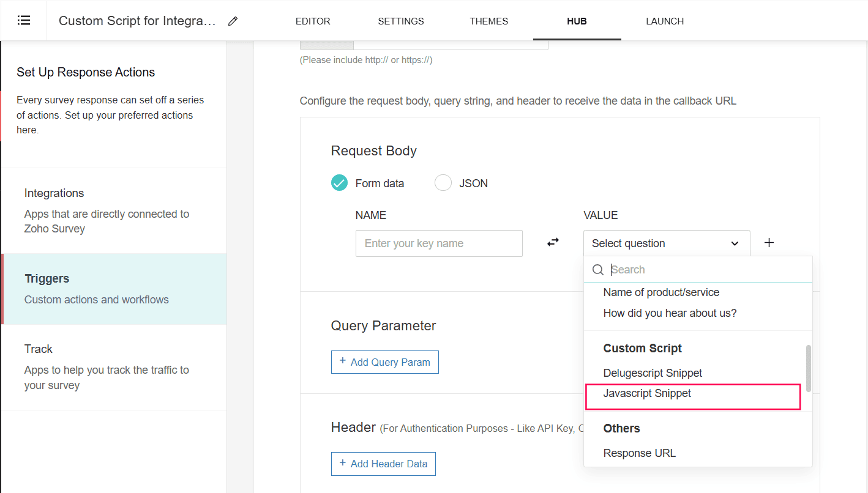Open the Launch tab
This screenshot has height=493, width=868.
tap(665, 21)
